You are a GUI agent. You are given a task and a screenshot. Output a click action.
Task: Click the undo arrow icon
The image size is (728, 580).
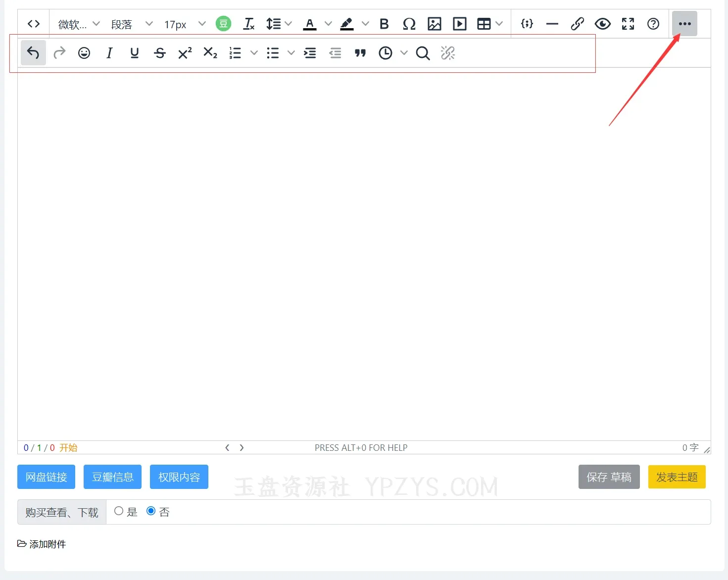tap(33, 53)
